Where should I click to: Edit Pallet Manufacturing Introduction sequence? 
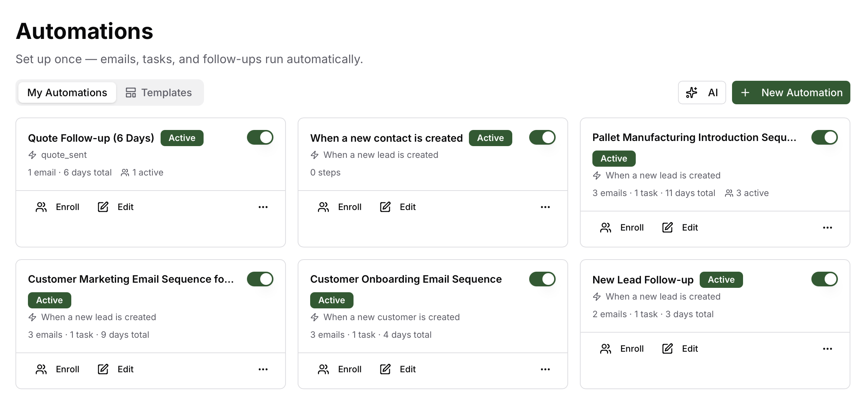pos(680,228)
